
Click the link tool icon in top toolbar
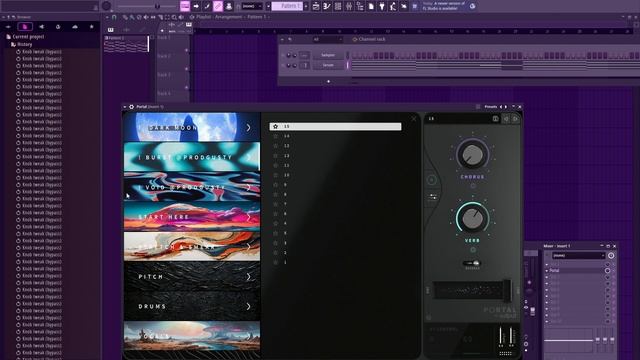pos(218,6)
